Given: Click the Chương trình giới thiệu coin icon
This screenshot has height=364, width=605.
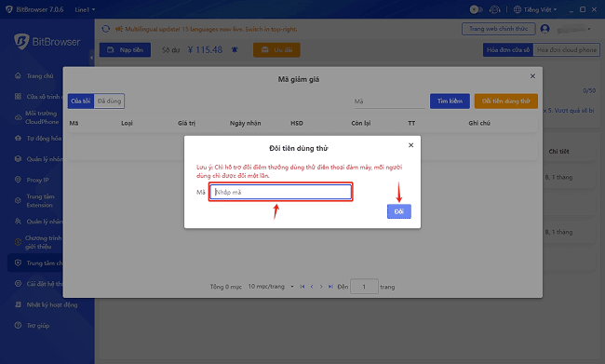Looking at the screenshot, I should point(18,242).
